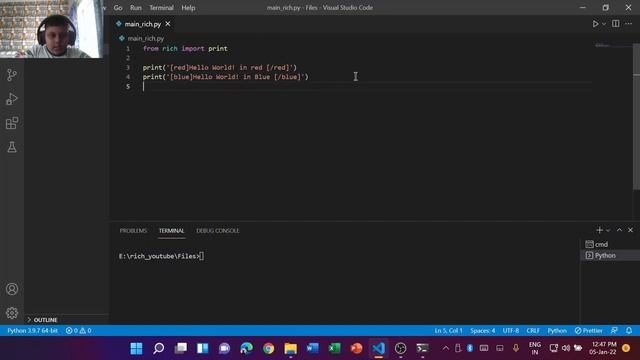Click the editor vertical scrollbar

pos(636,116)
